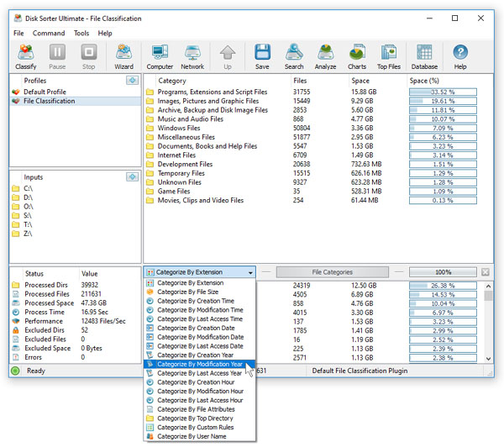Click the Processed Space disk icon
This screenshot has width=504, height=447.
(x=15, y=303)
